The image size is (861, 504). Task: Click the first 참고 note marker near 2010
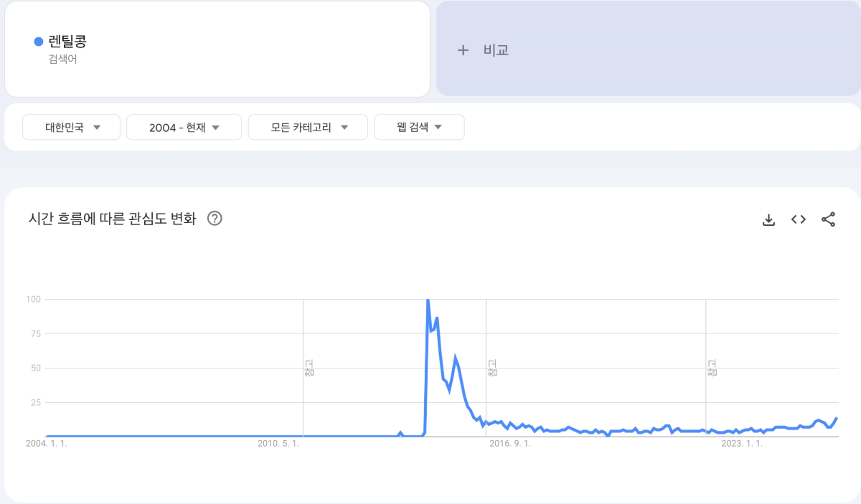[309, 369]
